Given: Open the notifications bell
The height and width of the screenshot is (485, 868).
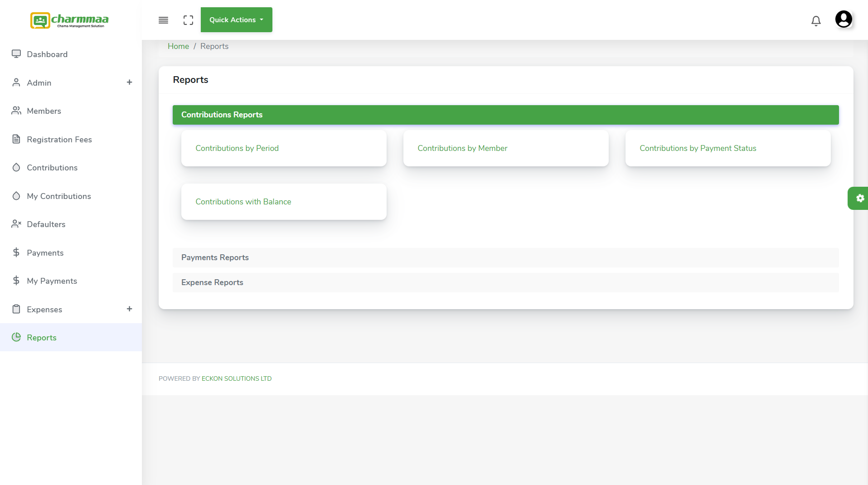Looking at the screenshot, I should pos(816,21).
